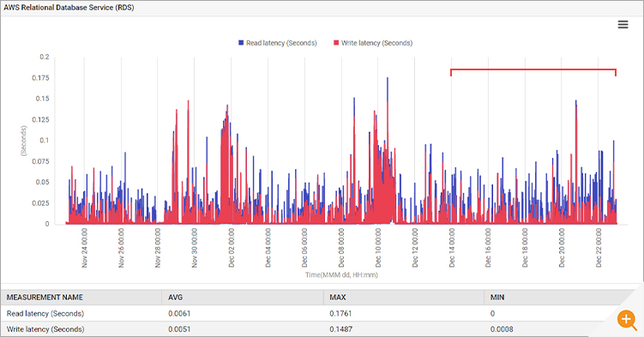Toggle the Read latency legend series
Image resolution: width=644 pixels, height=337 pixels.
pos(278,43)
